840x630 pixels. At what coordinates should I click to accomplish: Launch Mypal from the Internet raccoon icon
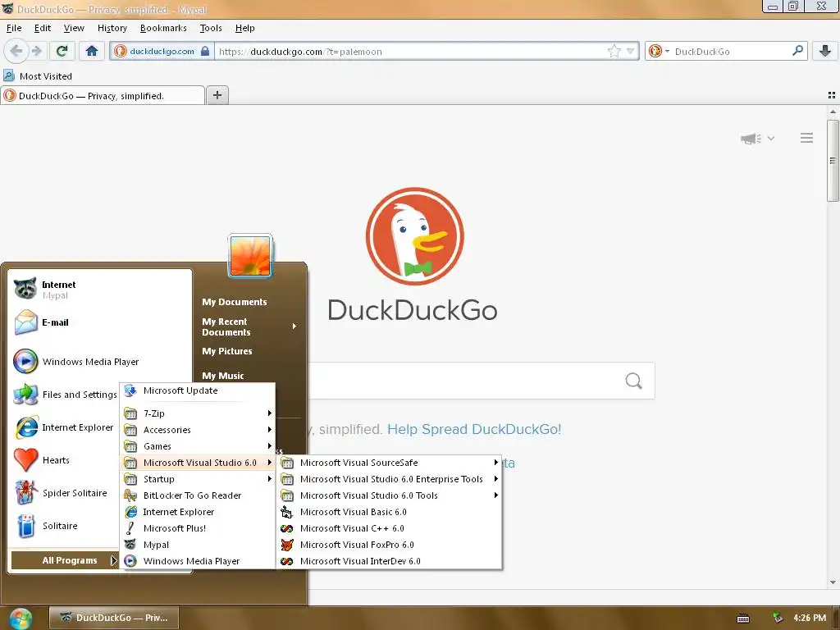click(x=25, y=289)
